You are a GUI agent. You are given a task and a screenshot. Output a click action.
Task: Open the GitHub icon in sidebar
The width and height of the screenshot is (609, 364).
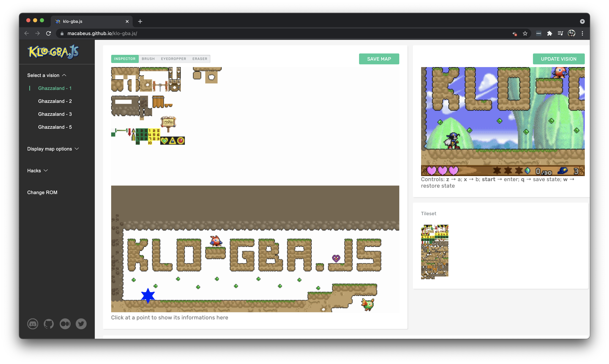point(49,324)
